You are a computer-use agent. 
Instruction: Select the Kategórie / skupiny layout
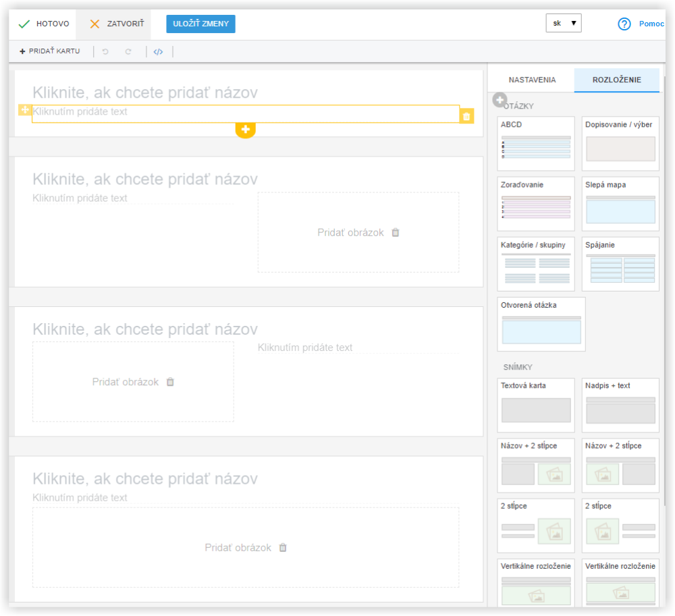pos(536,264)
